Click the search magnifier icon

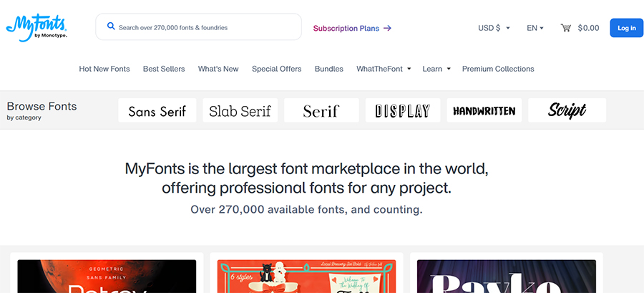(x=111, y=27)
